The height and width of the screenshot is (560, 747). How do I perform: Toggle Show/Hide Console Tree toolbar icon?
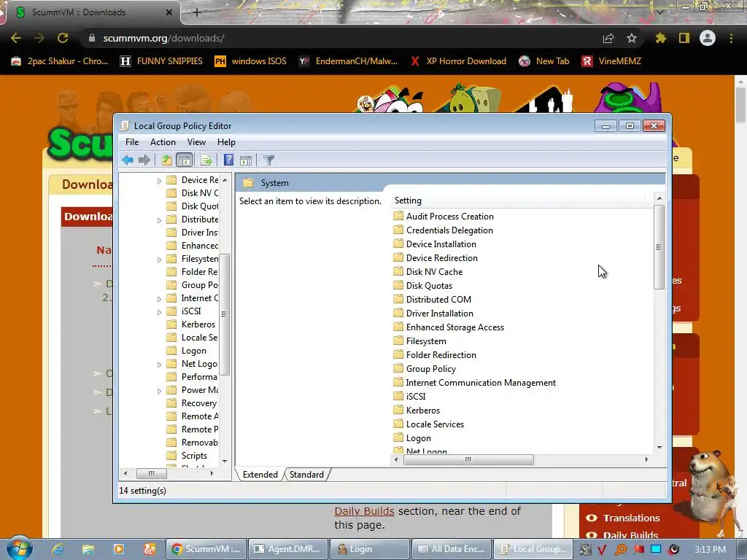(x=184, y=160)
